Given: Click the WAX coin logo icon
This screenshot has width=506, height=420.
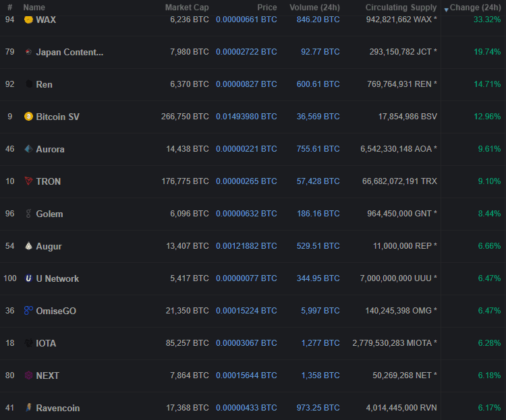Looking at the screenshot, I should pyautogui.click(x=28, y=20).
